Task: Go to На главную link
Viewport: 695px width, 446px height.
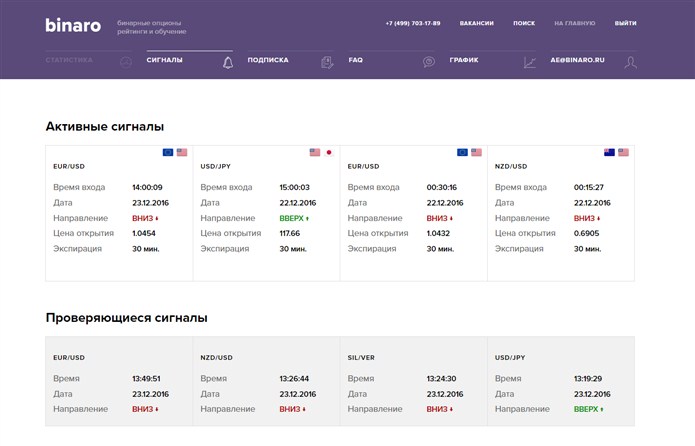Action: [574, 23]
